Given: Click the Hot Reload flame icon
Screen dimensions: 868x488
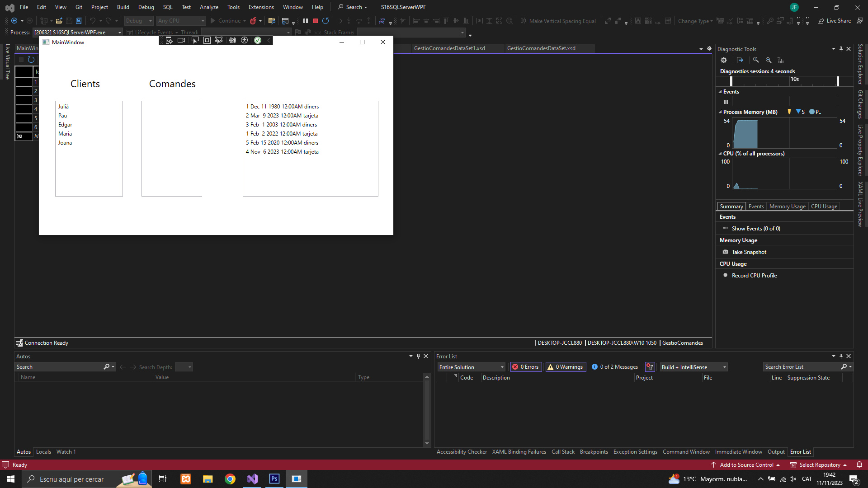Looking at the screenshot, I should pyautogui.click(x=253, y=21).
